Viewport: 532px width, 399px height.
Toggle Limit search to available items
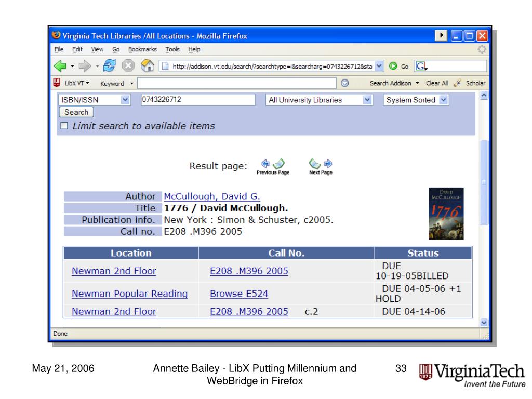[64, 126]
